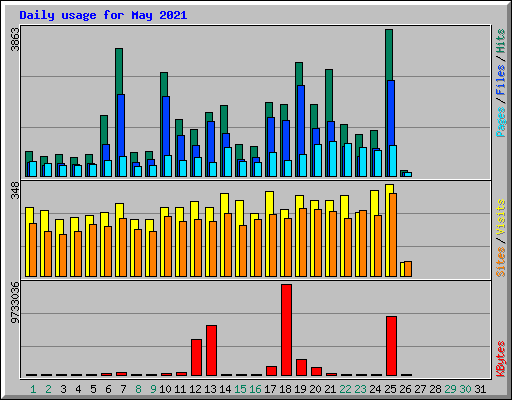Select the cyan pages bar for day 21
Viewport: 512px width, 400px height.
tap(333, 159)
